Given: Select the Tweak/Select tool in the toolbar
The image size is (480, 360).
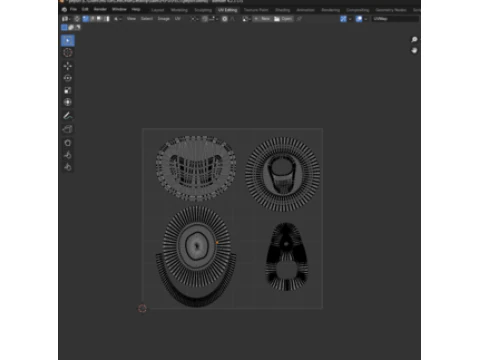Looking at the screenshot, I should tap(68, 41).
